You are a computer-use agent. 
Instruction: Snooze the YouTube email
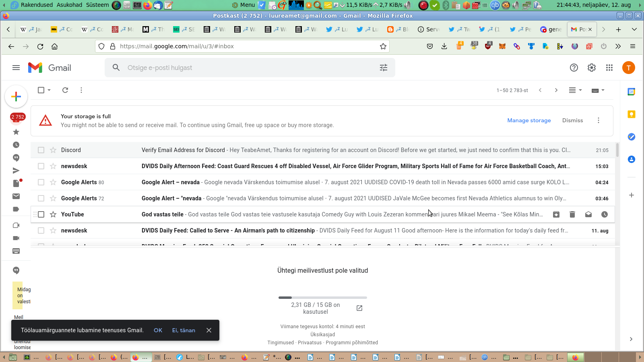point(605,214)
